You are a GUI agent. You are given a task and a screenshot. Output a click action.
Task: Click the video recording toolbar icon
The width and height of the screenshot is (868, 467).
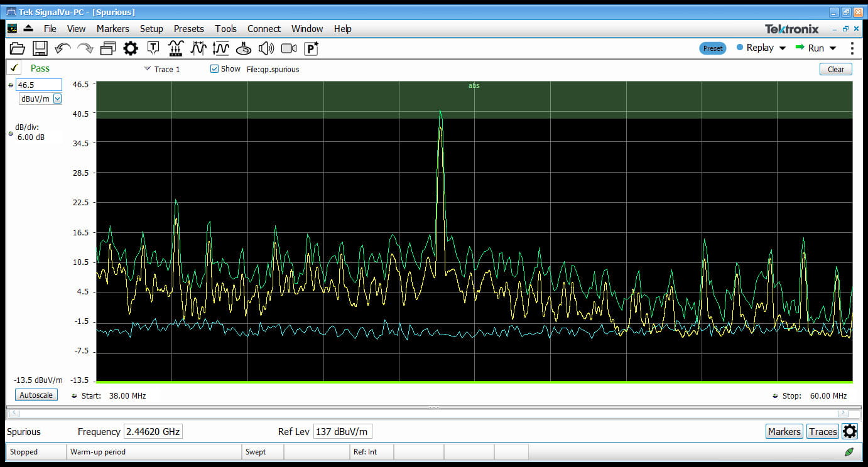(x=288, y=48)
